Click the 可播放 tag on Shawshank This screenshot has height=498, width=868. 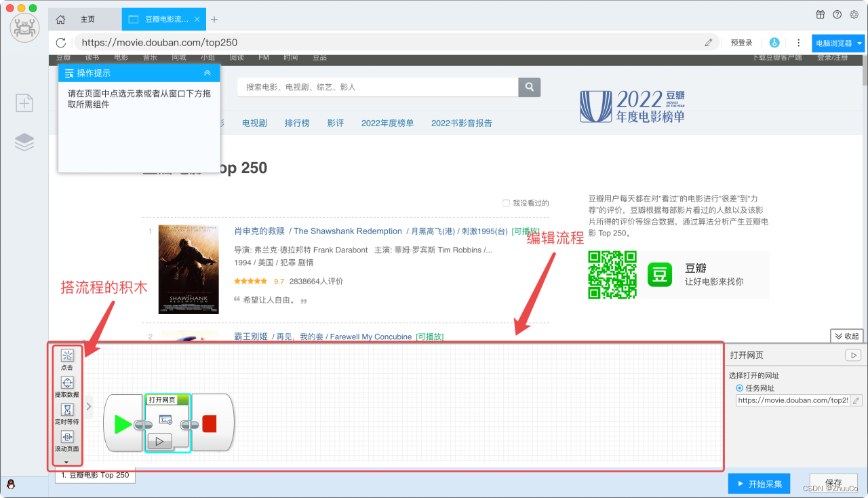[526, 231]
